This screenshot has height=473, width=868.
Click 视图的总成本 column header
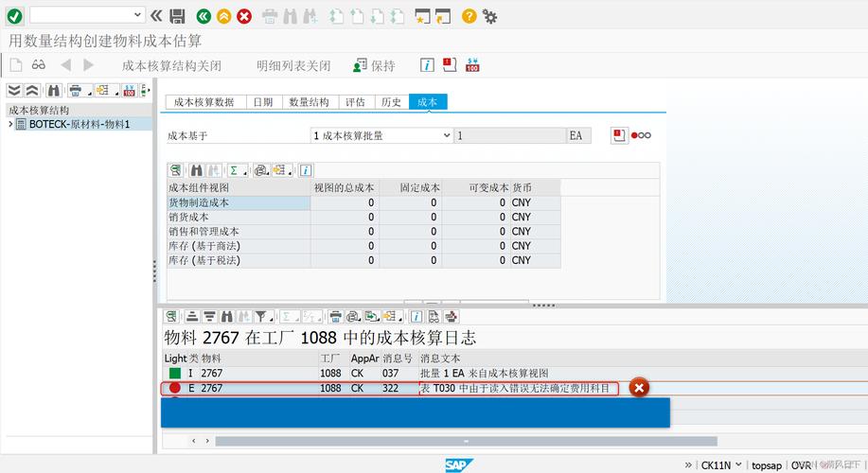[344, 187]
